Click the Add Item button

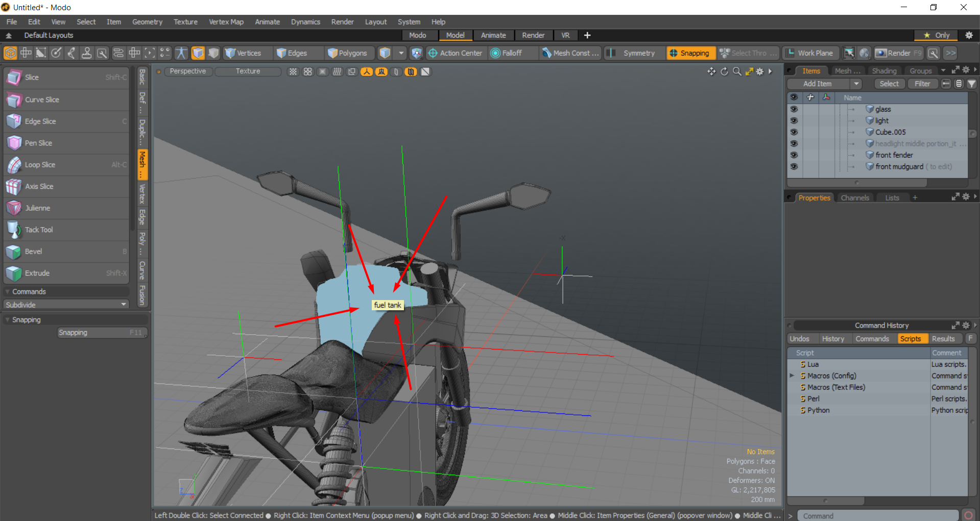click(818, 84)
